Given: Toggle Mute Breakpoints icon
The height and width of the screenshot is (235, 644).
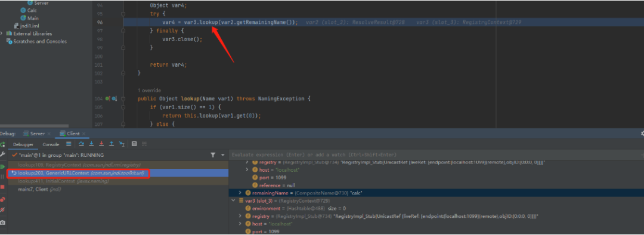Looking at the screenshot, I should 2,210.
